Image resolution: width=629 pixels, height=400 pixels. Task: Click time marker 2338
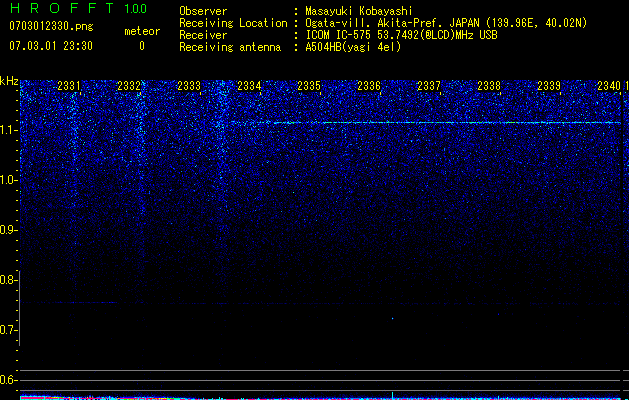click(489, 86)
